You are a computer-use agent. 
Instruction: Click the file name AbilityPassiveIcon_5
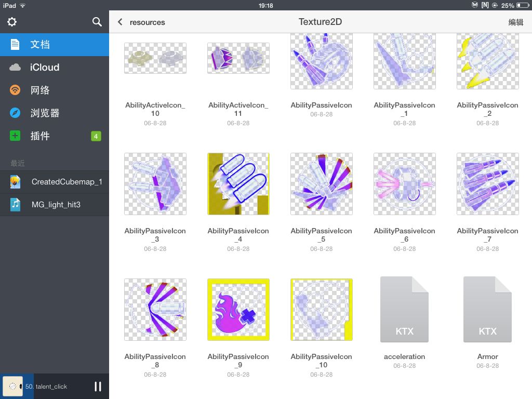pos(321,235)
